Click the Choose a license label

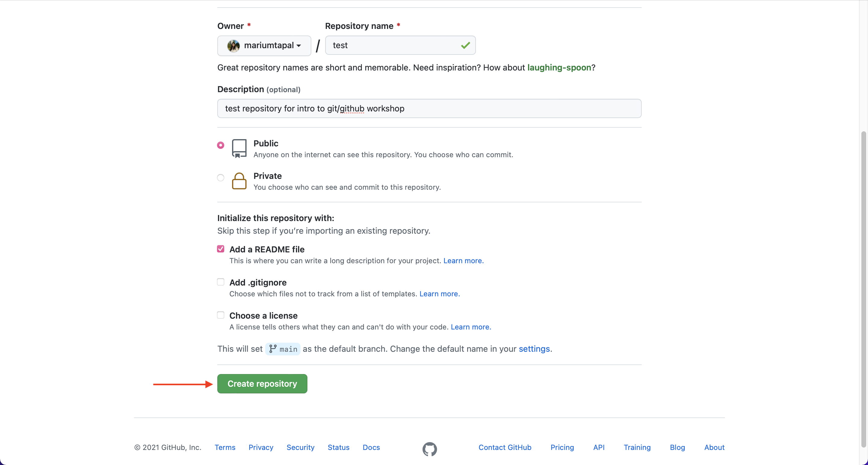263,316
